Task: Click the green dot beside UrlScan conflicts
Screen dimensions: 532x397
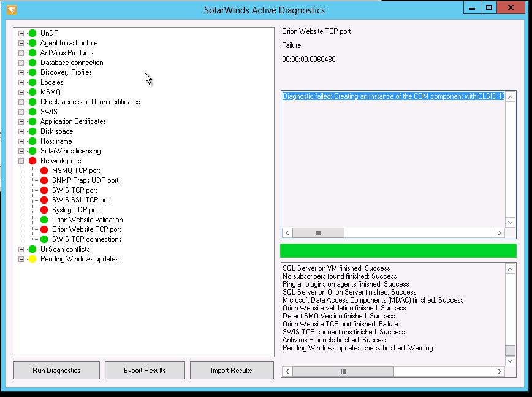Action: pyautogui.click(x=32, y=249)
